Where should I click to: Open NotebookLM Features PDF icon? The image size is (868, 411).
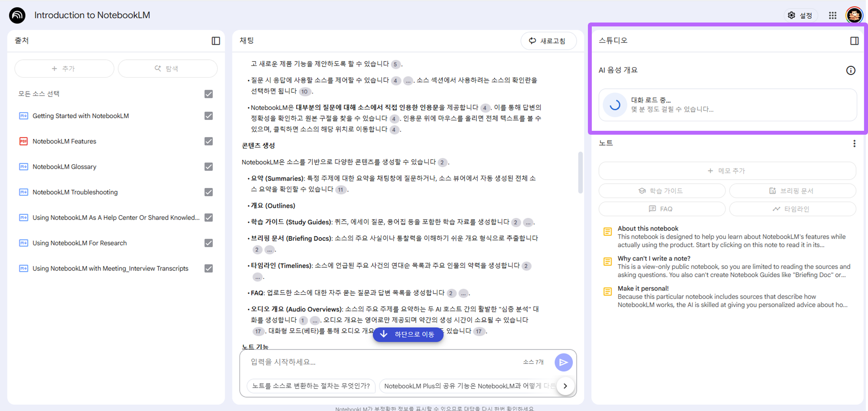pyautogui.click(x=23, y=141)
